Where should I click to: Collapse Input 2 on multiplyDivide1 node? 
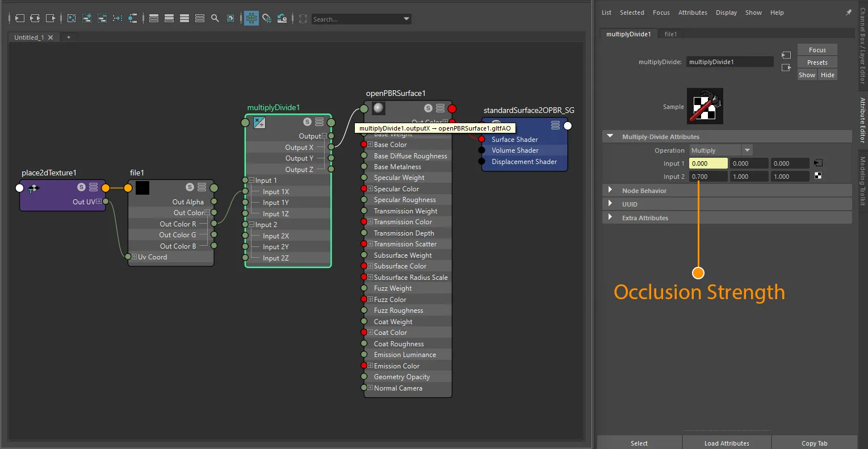point(251,225)
